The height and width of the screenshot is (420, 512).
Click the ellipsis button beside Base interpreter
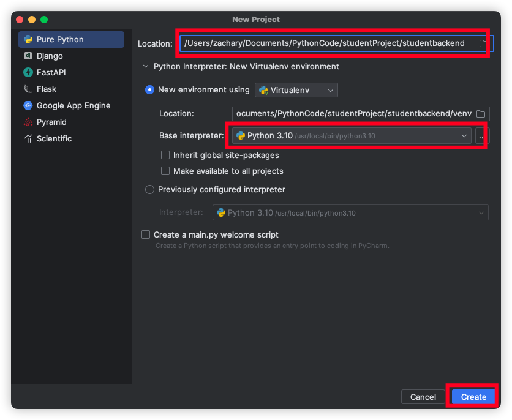481,136
